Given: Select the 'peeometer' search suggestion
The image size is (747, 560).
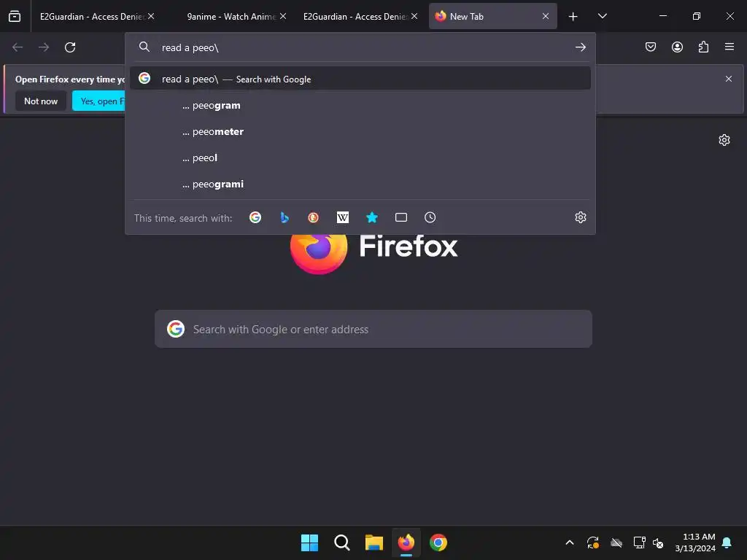Looking at the screenshot, I should [x=360, y=131].
